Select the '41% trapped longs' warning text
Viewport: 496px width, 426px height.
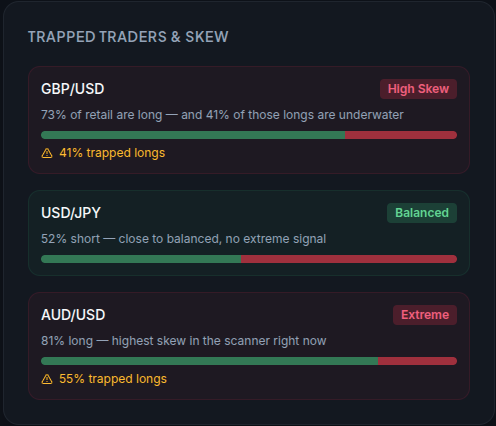(x=112, y=153)
